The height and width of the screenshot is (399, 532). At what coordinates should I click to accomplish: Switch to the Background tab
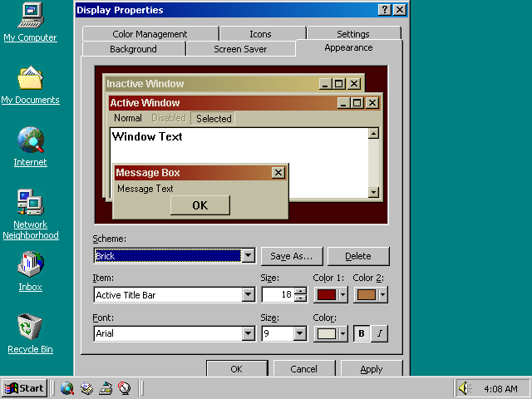point(134,49)
